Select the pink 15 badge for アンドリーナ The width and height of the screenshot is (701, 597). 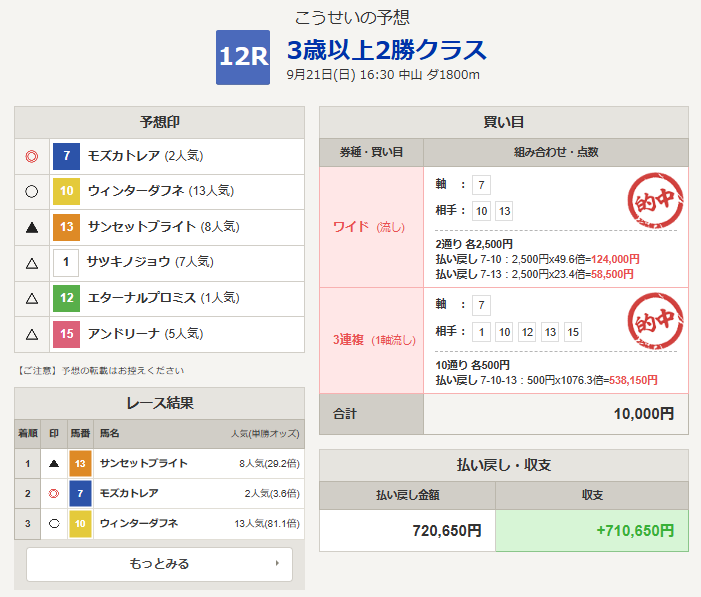[x=66, y=334]
